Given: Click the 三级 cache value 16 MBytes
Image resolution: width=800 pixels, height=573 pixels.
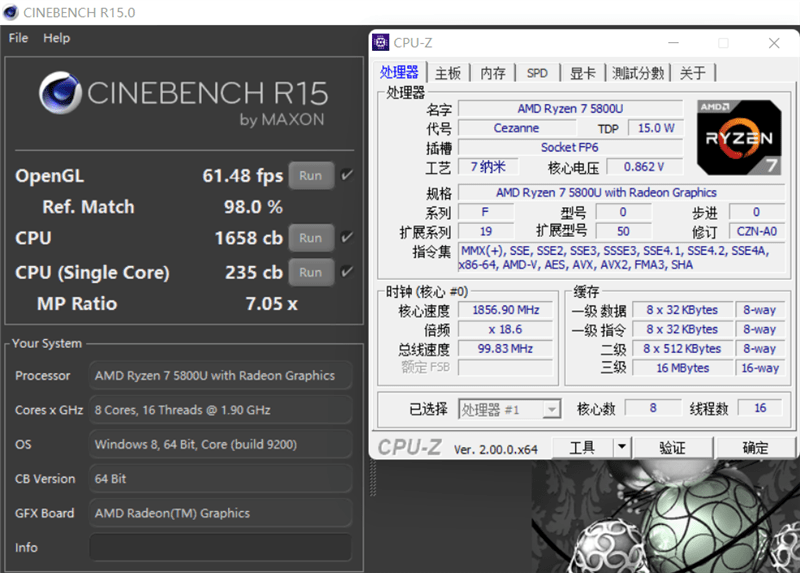Looking at the screenshot, I should (682, 368).
